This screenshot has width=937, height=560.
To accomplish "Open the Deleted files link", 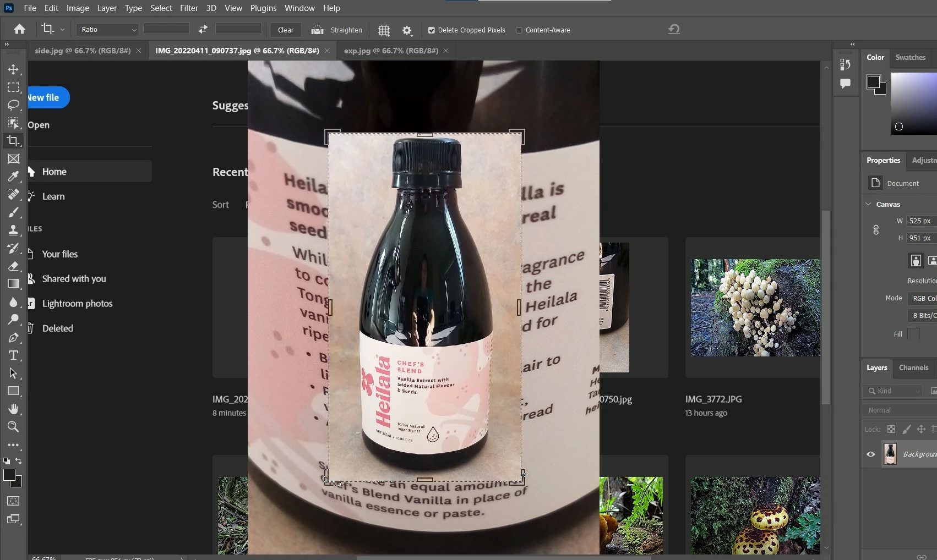I will [57, 328].
